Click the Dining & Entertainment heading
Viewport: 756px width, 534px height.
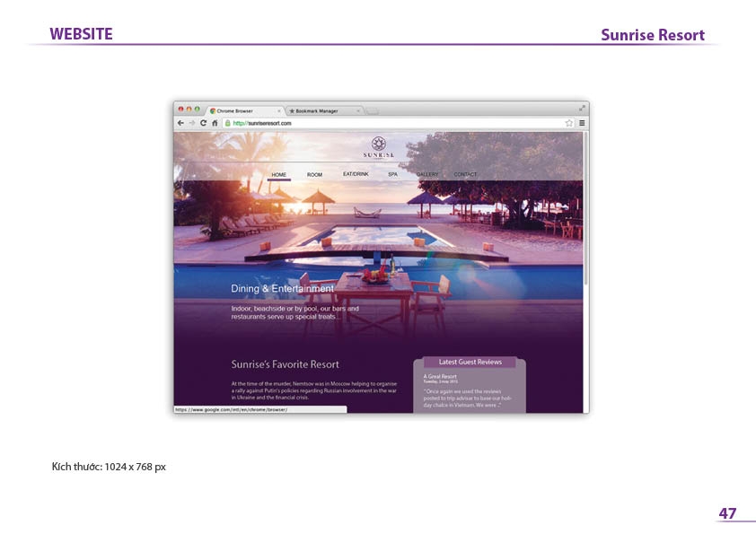click(x=282, y=289)
